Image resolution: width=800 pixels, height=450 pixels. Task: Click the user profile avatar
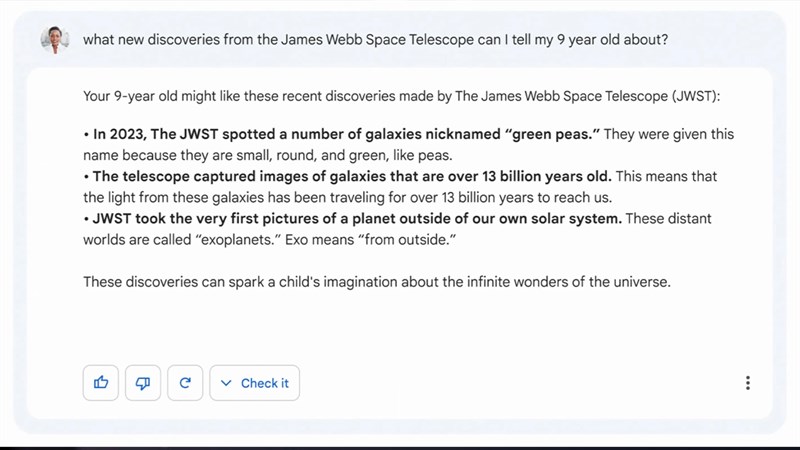pyautogui.click(x=54, y=40)
